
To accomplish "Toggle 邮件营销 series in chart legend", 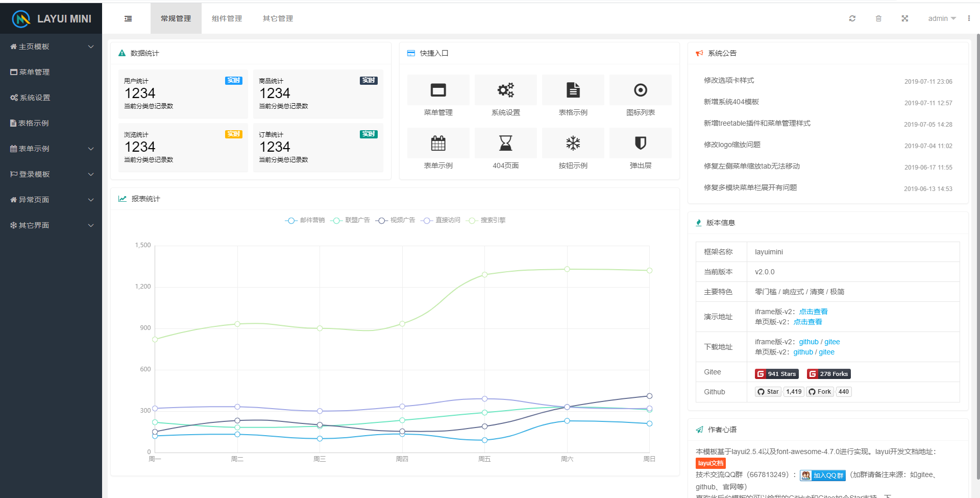I will click(305, 221).
